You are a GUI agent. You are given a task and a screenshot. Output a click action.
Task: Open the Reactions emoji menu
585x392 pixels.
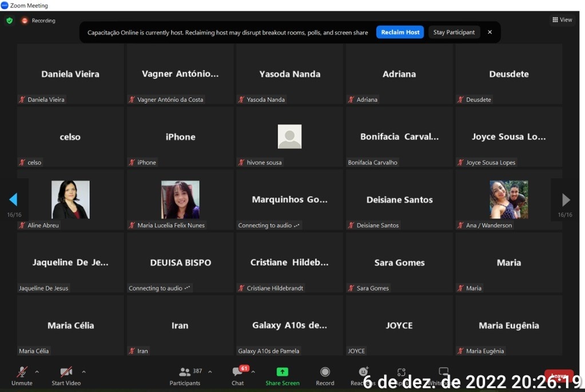pos(363,373)
